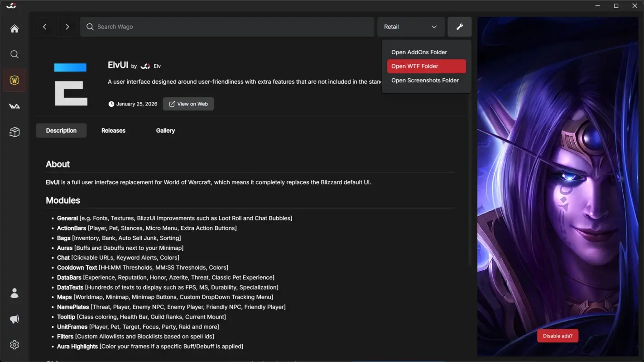
Task: Open Settings via the gear icon
Action: (14, 344)
